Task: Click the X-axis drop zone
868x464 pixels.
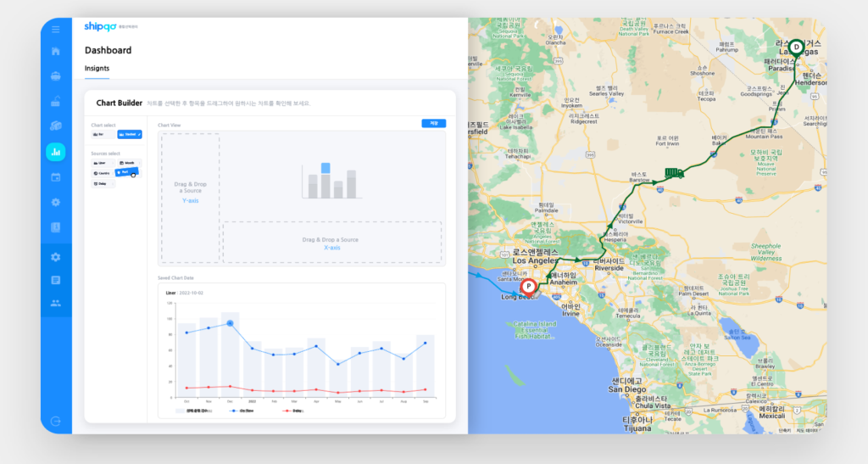Action: [332, 242]
